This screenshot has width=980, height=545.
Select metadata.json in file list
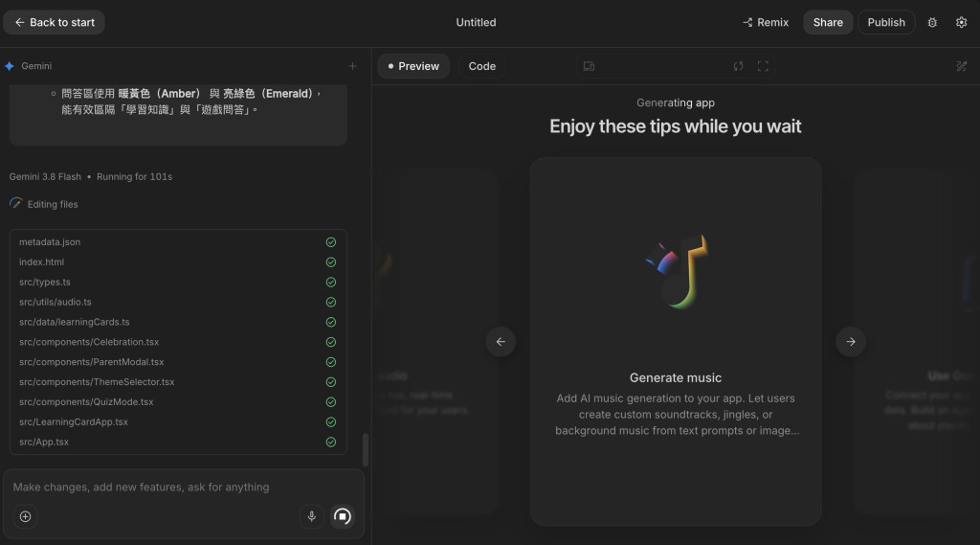177,242
